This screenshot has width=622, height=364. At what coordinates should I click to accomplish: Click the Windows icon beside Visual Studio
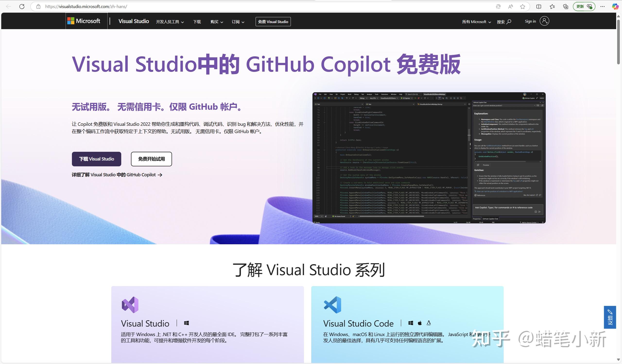tap(186, 323)
